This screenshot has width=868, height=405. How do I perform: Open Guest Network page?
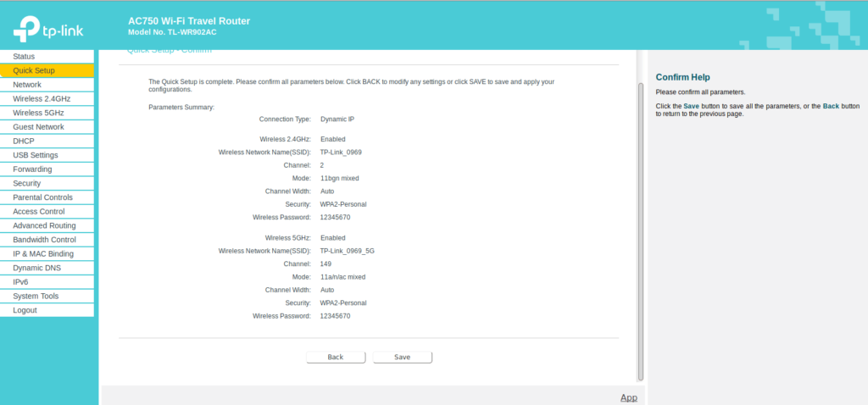pyautogui.click(x=38, y=127)
